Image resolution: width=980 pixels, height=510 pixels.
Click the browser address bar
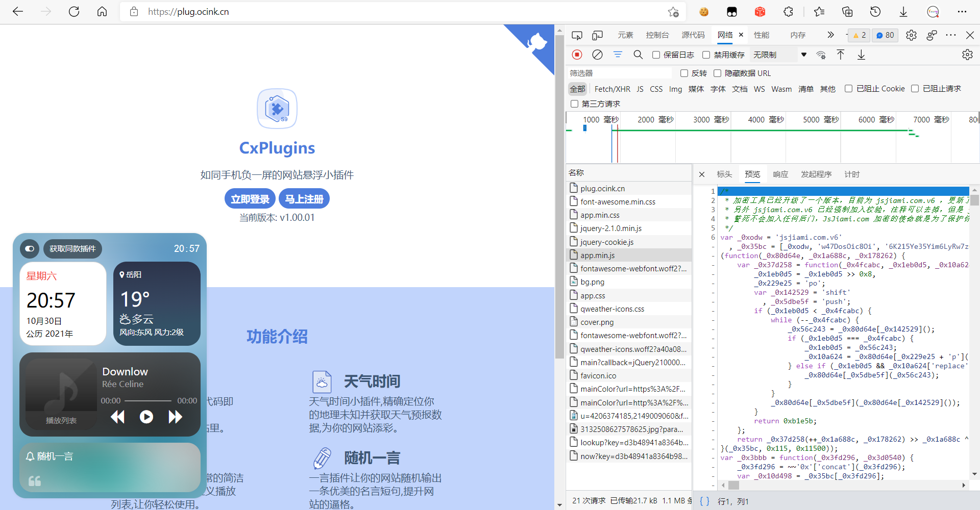point(403,12)
